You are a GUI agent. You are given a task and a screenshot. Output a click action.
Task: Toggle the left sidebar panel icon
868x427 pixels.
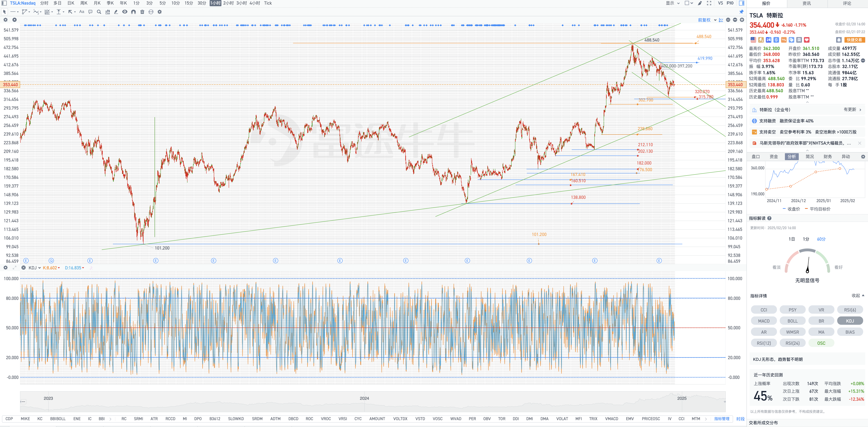tap(4, 3)
